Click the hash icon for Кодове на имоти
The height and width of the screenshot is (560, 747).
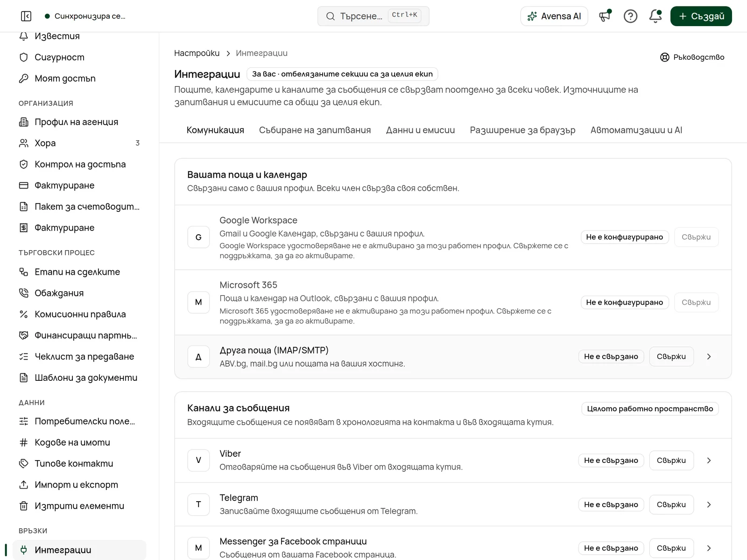pos(24,442)
